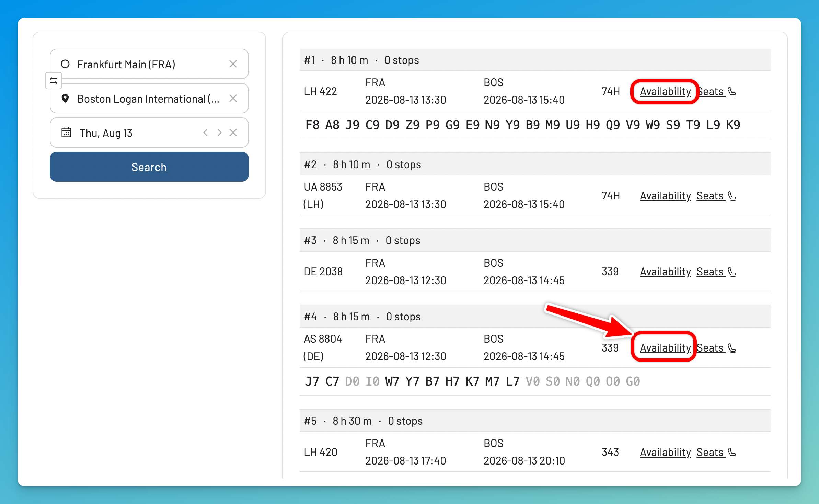Click arrival '2026-08-13 14:45' on DE 2038

coord(524,280)
